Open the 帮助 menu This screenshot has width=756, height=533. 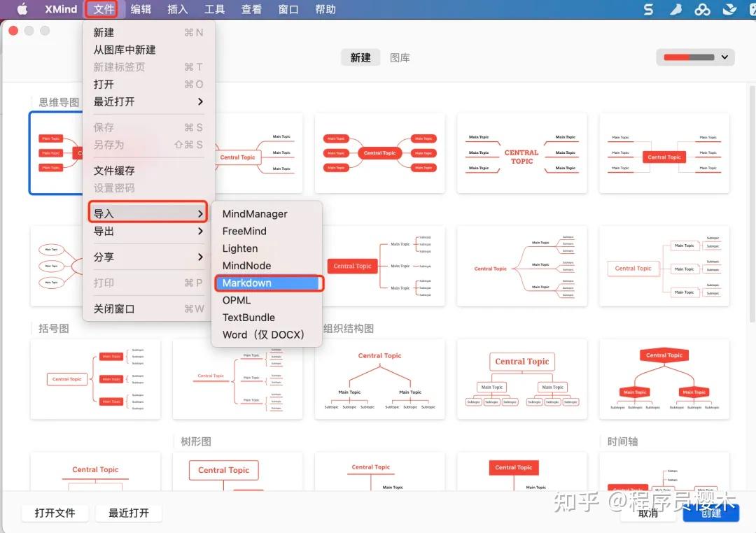click(325, 9)
